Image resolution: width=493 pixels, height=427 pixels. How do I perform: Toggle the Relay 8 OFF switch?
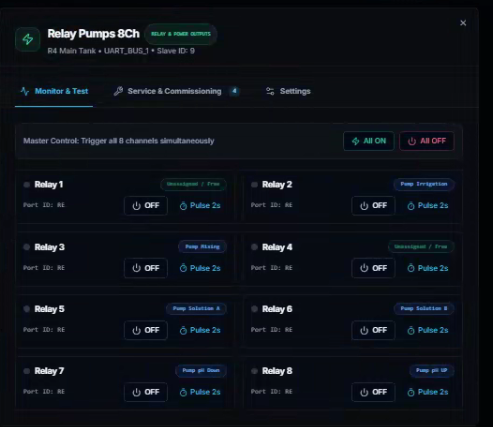click(373, 392)
